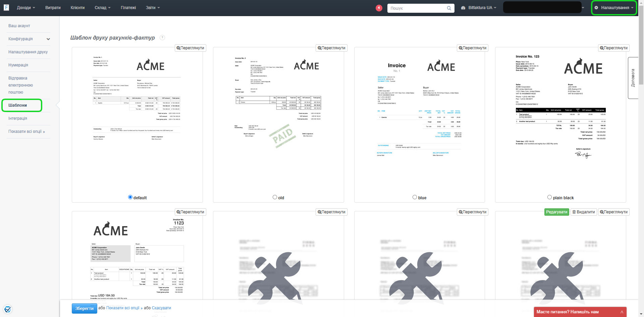Open the Склад dropdown menu
Screen dimensions: 644x317
(103, 8)
